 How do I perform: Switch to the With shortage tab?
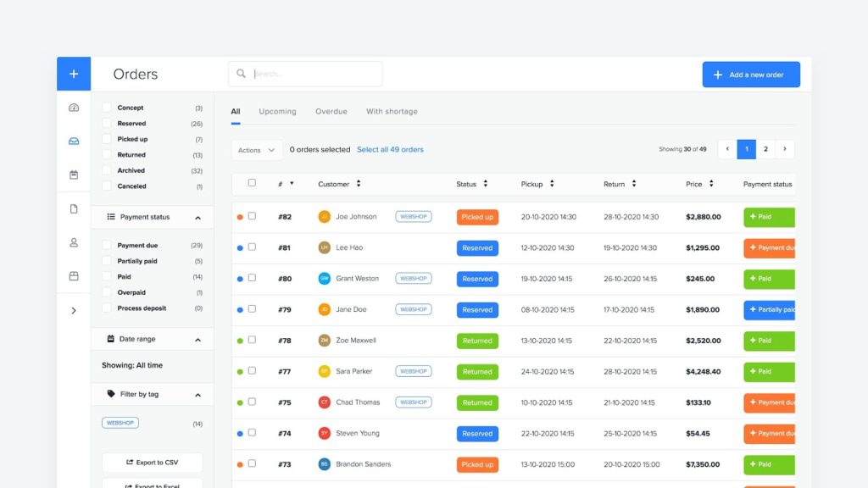[x=392, y=112]
